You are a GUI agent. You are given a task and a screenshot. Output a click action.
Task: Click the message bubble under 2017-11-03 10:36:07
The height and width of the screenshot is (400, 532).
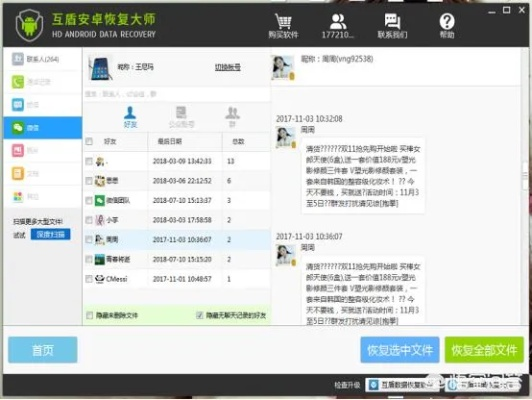point(363,291)
